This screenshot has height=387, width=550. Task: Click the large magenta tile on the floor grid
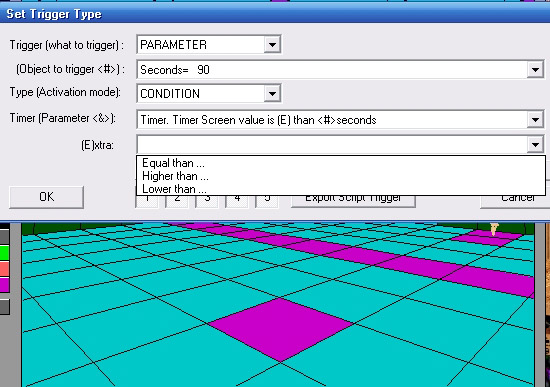point(281,328)
